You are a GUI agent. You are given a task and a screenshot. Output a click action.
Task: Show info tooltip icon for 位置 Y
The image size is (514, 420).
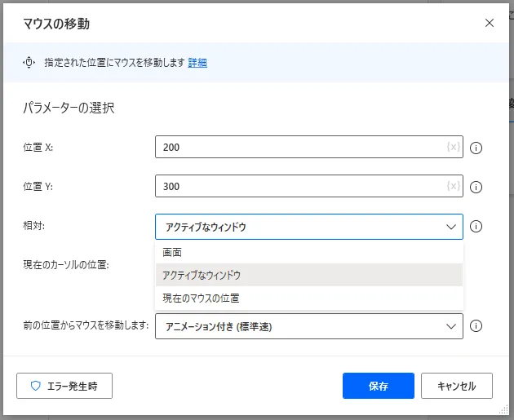pyautogui.click(x=476, y=187)
